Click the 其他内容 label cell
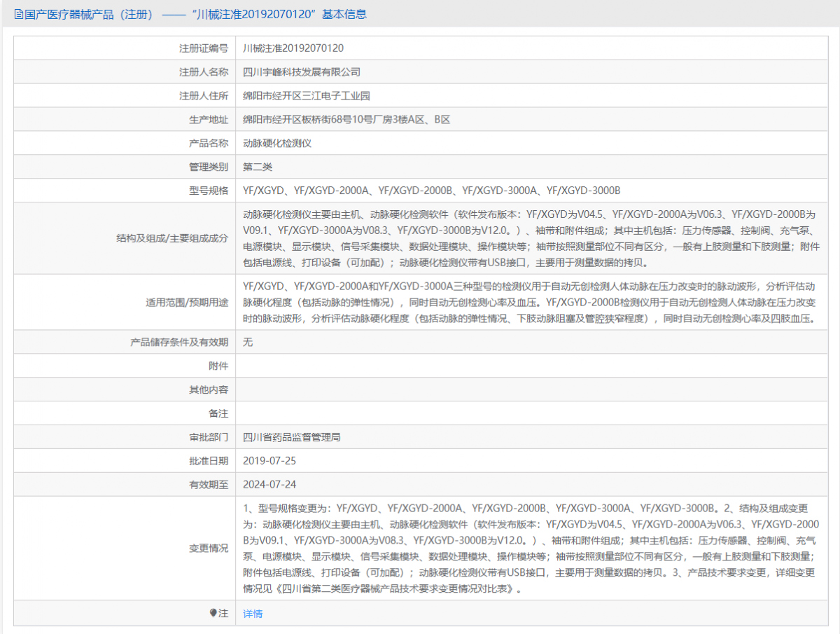 point(125,390)
